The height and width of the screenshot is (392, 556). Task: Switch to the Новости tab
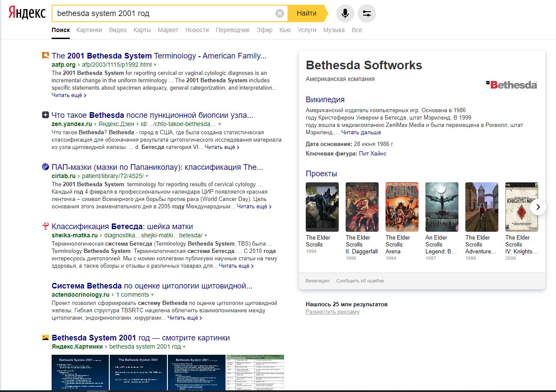point(197,30)
